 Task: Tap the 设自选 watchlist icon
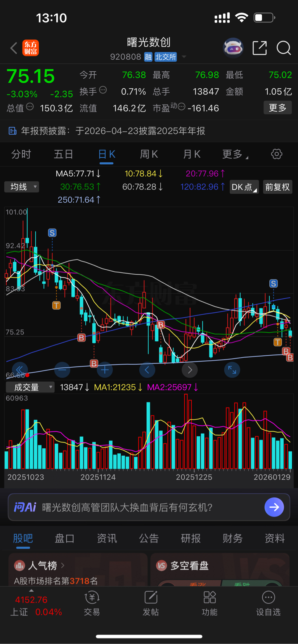pos(269,598)
